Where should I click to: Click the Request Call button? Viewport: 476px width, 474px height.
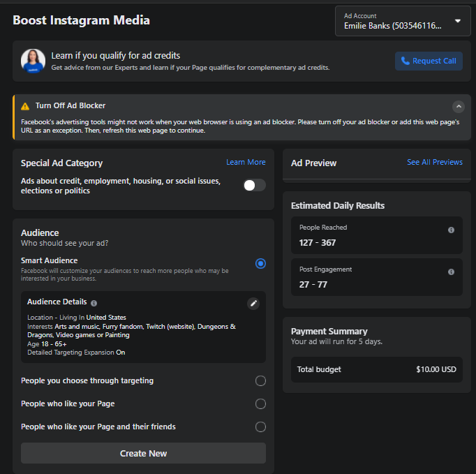click(x=429, y=61)
